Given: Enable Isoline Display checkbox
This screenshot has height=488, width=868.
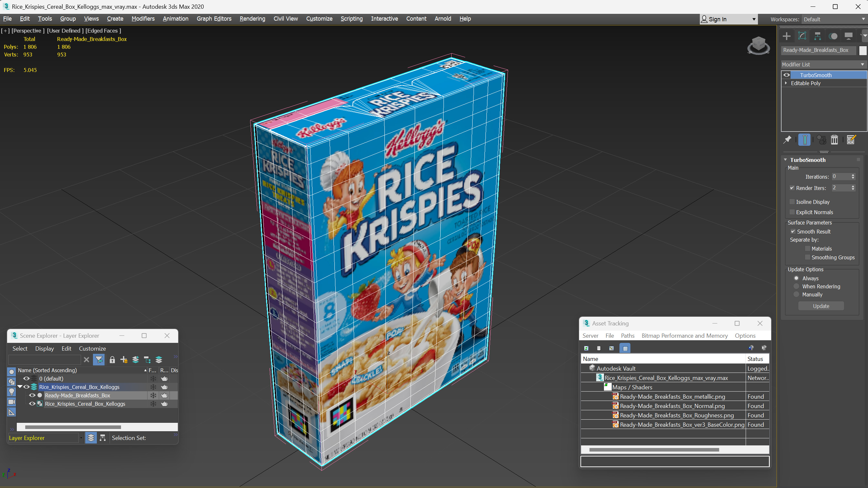Looking at the screenshot, I should [792, 202].
